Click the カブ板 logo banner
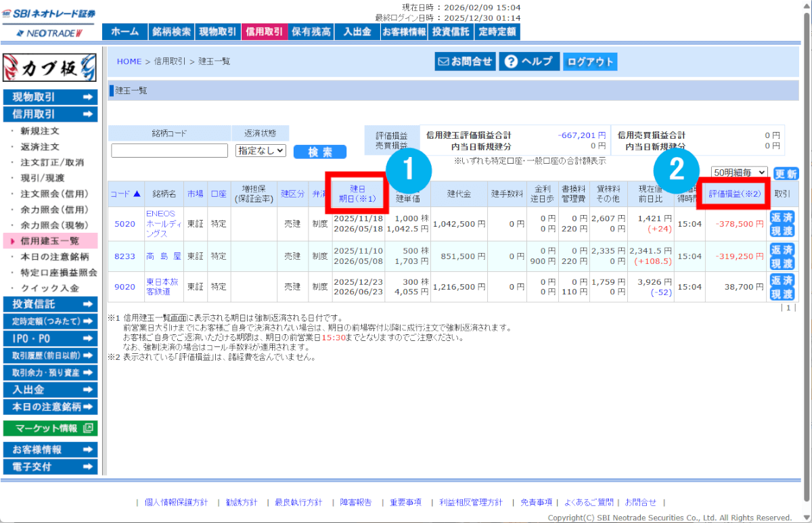This screenshot has width=812, height=523. coord(49,68)
